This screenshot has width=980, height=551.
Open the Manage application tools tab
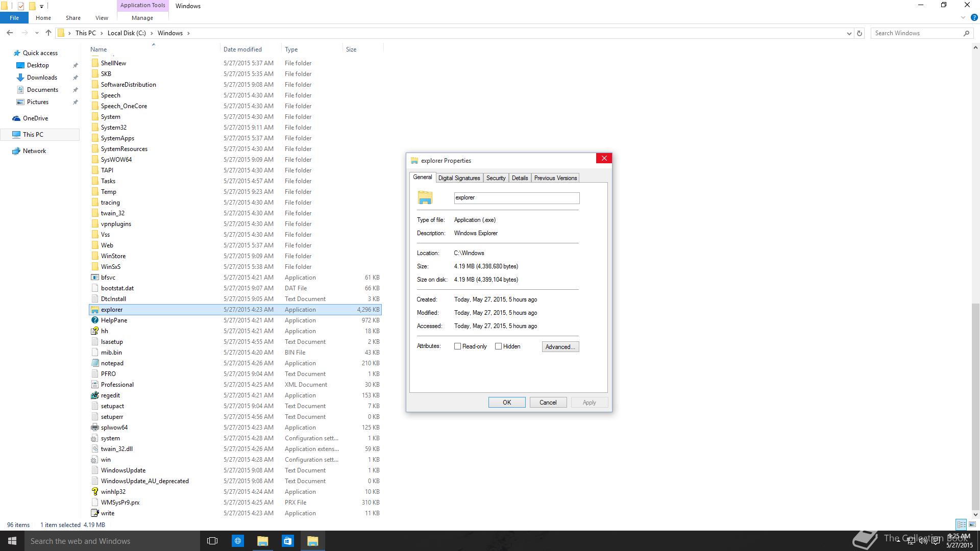[x=142, y=17]
